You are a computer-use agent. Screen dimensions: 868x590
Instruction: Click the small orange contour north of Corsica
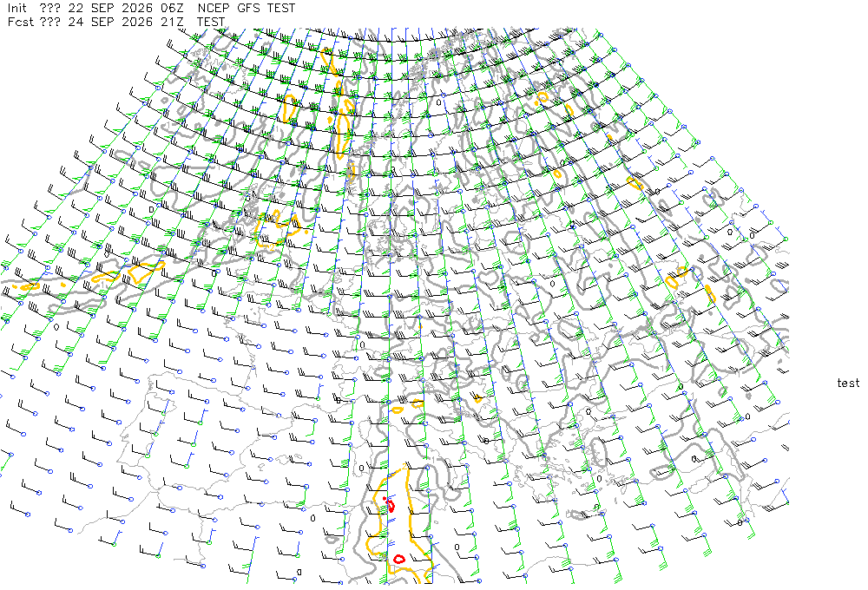click(x=397, y=410)
